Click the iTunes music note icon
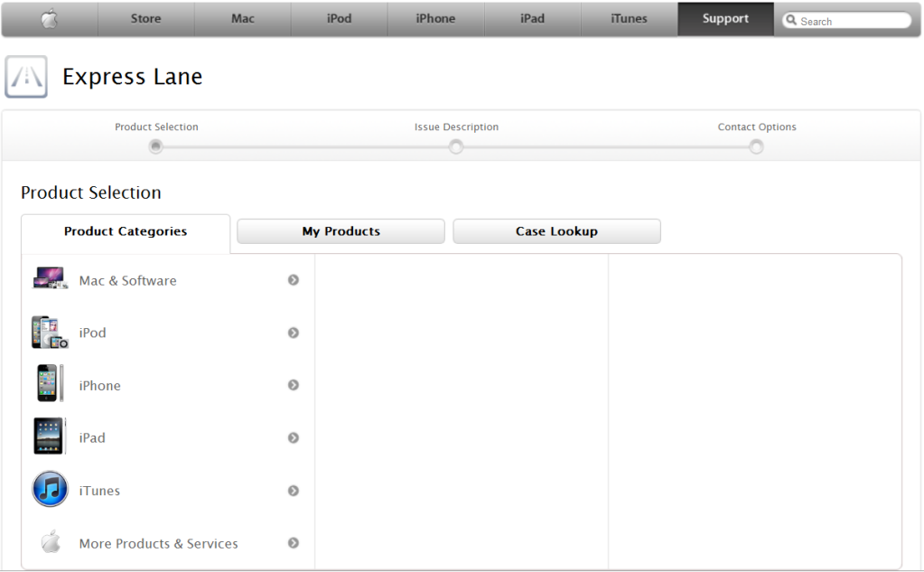This screenshot has height=572, width=924. [50, 489]
